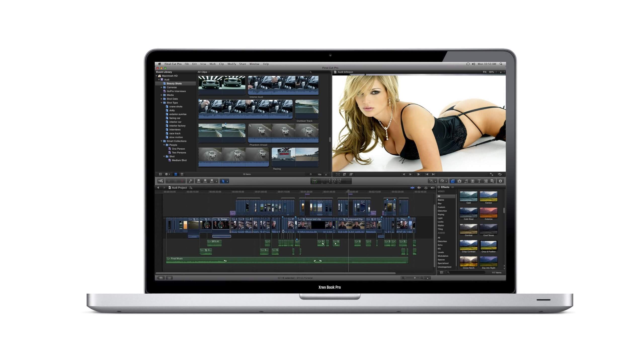The image size is (644, 362).
Task: Open the Edit menu
Action: [194, 64]
